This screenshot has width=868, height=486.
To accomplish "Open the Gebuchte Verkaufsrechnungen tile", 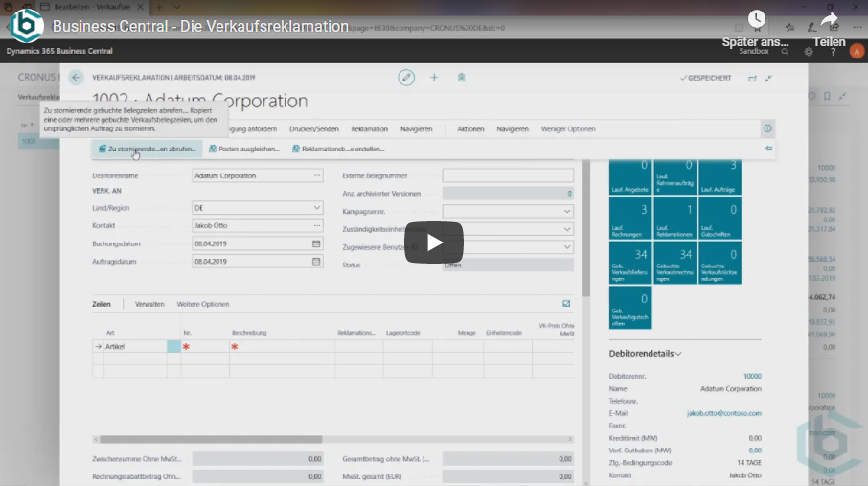I will tap(675, 264).
